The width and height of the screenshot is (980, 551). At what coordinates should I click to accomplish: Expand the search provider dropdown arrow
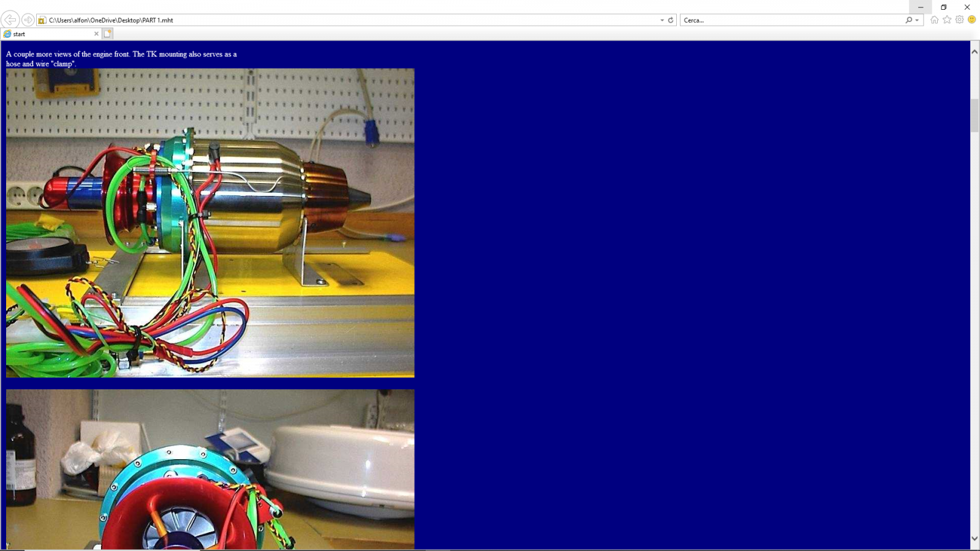(917, 20)
